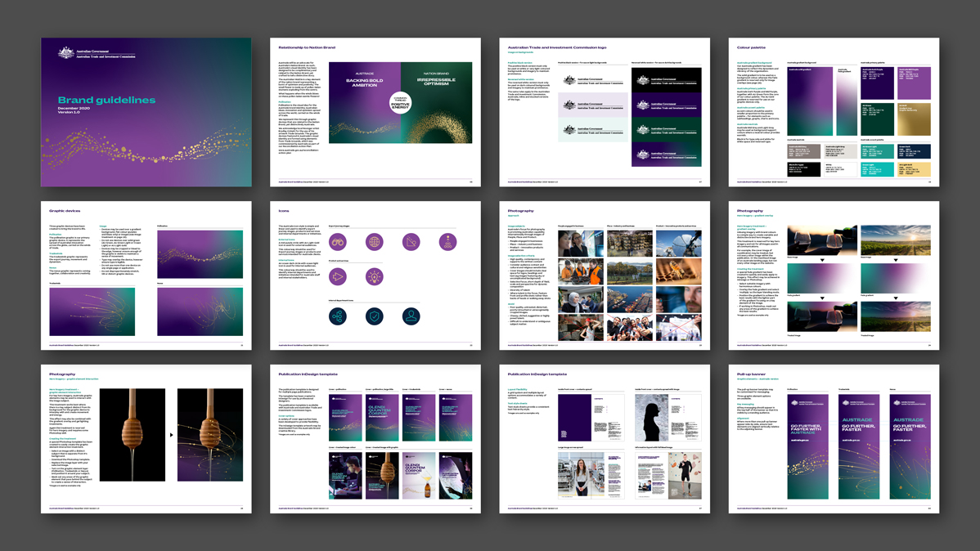Click the purple set-square triangle icon

coord(411,242)
